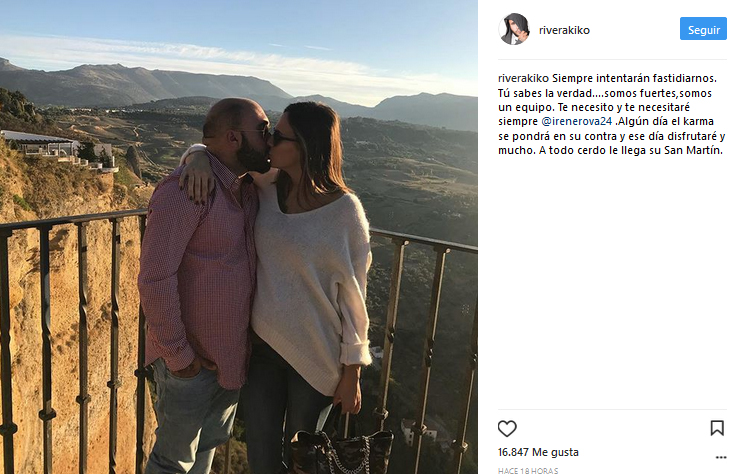This screenshot has height=474, width=740.
Task: View who liked via 16.847 Me gusta
Action: click(x=538, y=452)
